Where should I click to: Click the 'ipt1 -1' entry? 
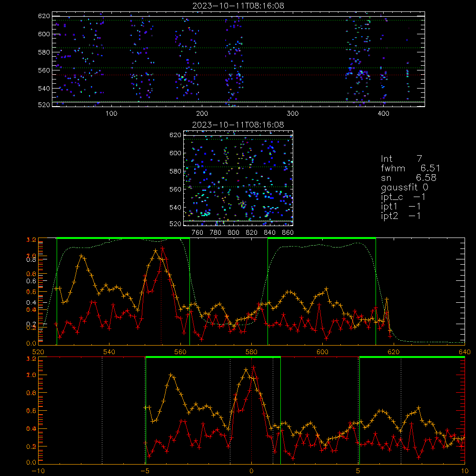(x=401, y=207)
